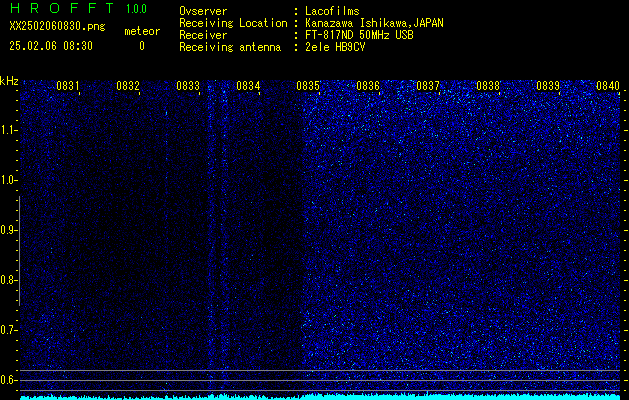Click the 0.8 frequency axis label
Screen dimensions: 629x400
[x=7, y=280]
